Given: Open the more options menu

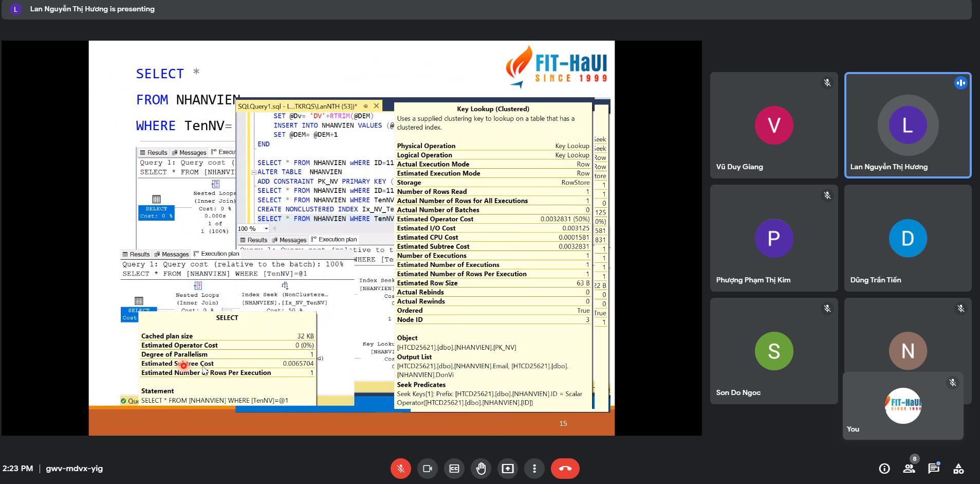Looking at the screenshot, I should [534, 469].
